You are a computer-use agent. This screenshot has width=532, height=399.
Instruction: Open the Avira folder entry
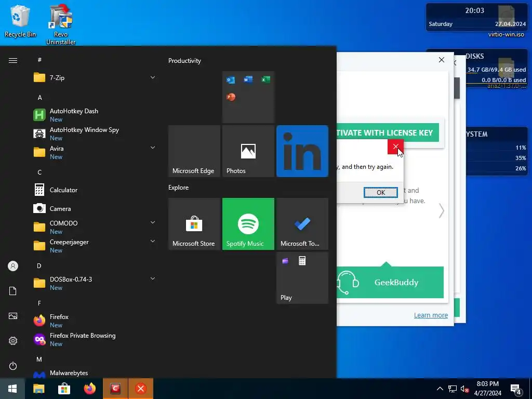[95, 152]
